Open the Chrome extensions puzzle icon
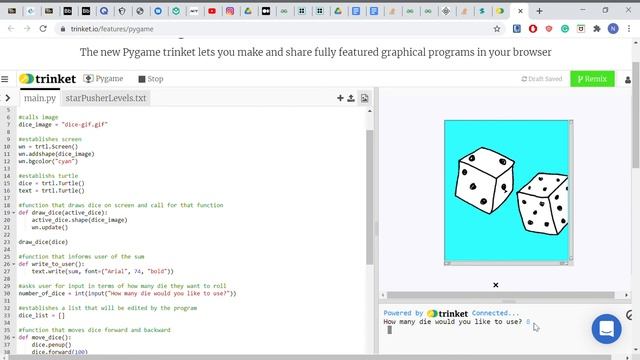Screen dimensions: 640x360 pos(597,29)
